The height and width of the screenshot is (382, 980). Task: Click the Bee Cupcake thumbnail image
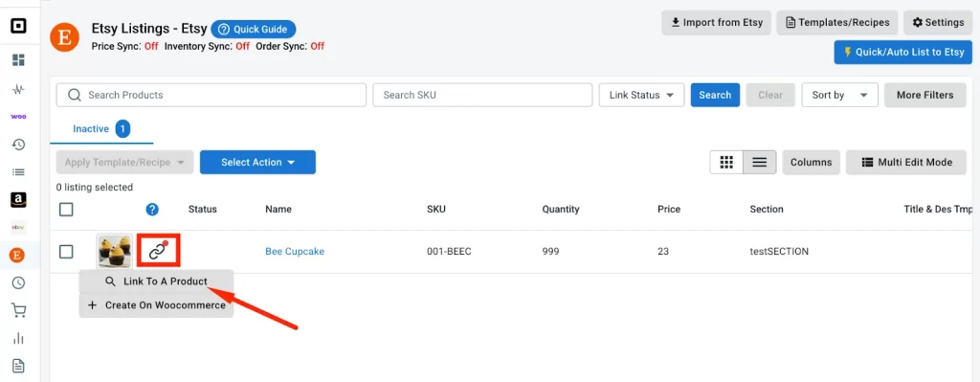[115, 252]
